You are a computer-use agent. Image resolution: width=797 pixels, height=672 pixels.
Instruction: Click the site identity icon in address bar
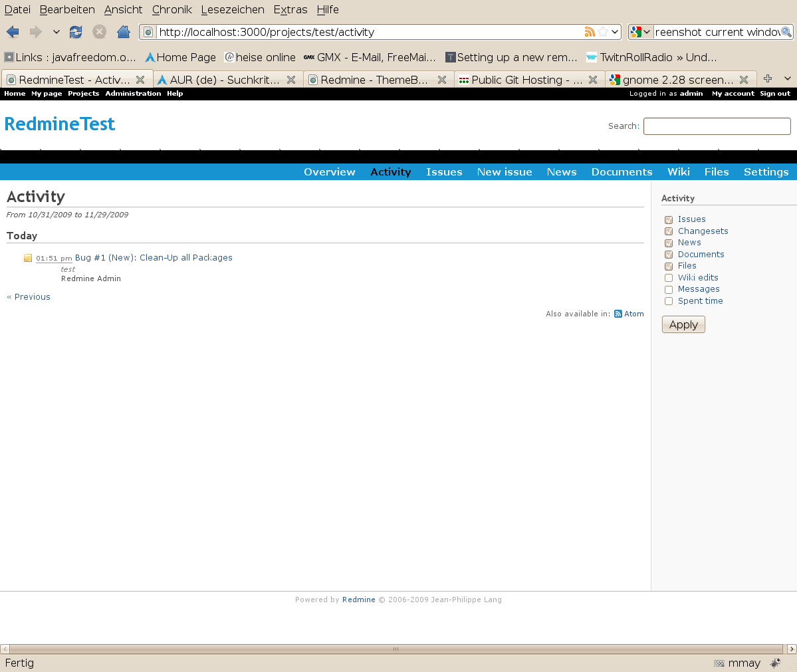click(x=148, y=32)
